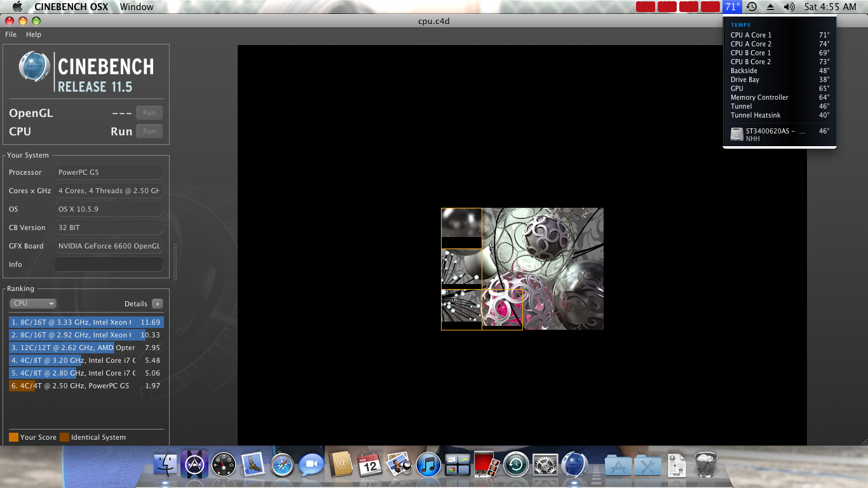Screen dimensions: 868x488
Task: Launch Mail from the dock
Action: coord(253,465)
